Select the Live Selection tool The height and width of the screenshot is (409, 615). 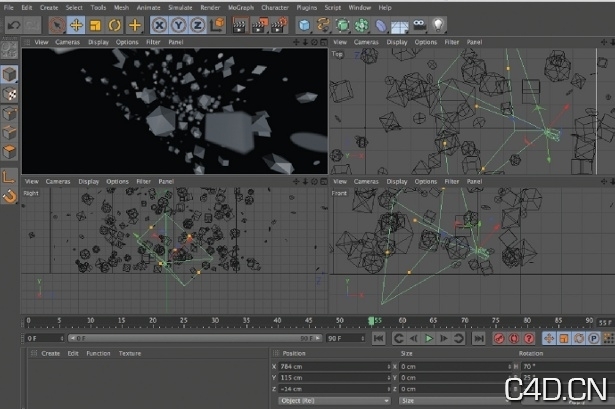point(57,25)
